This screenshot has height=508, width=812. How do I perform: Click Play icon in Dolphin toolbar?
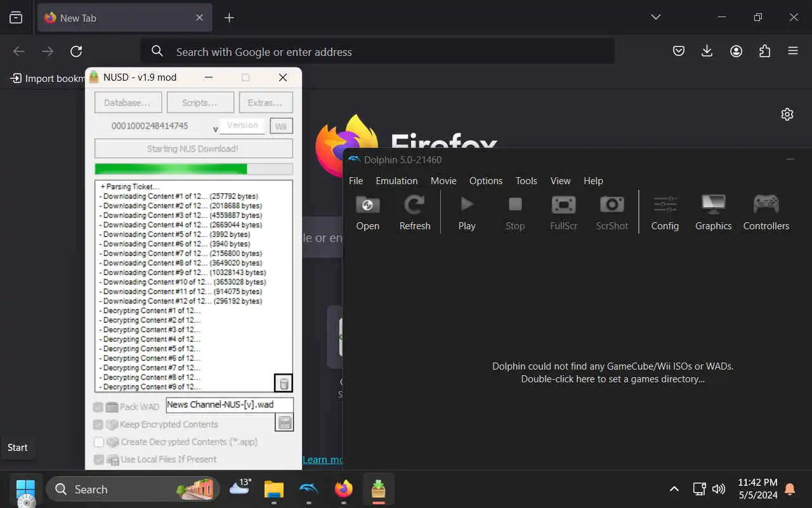(467, 204)
